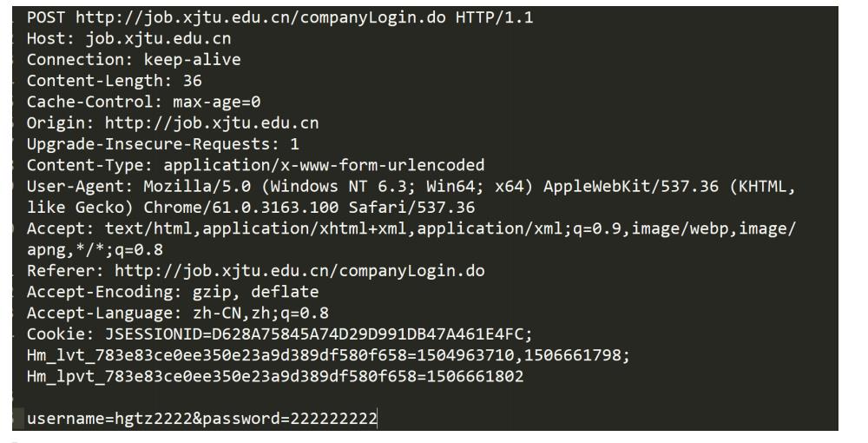Click the Cache-Control max-age=0 line
The width and height of the screenshot is (868, 443).
coord(143,102)
